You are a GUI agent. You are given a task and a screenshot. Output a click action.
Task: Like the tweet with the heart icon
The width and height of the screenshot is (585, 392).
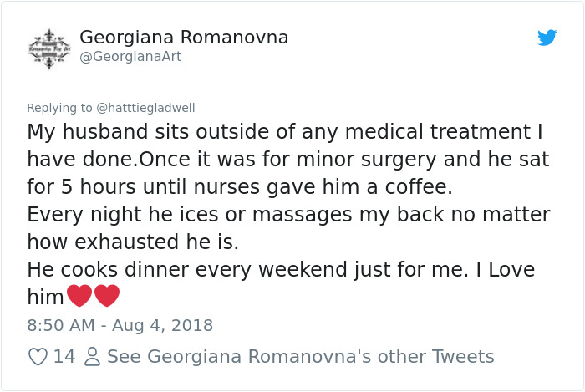point(38,357)
